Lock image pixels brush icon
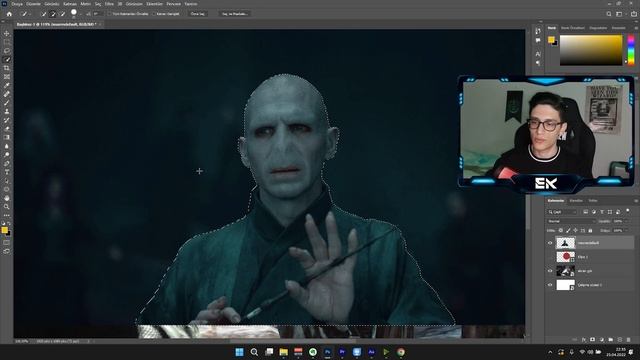The height and width of the screenshot is (360, 640). [x=568, y=231]
